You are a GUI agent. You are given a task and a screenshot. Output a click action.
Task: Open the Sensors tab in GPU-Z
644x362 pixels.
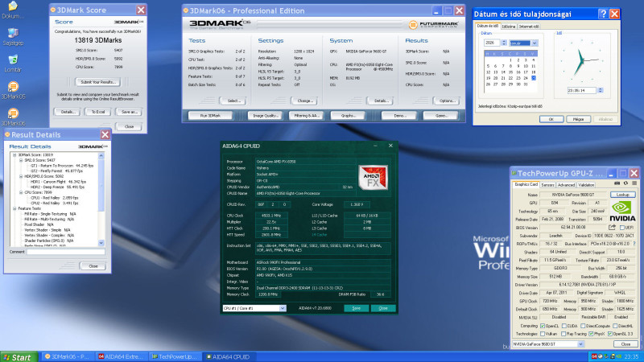pyautogui.click(x=547, y=185)
